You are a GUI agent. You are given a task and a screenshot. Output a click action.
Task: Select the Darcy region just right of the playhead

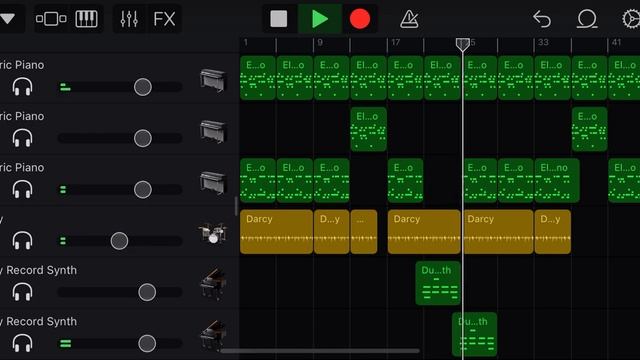click(498, 232)
